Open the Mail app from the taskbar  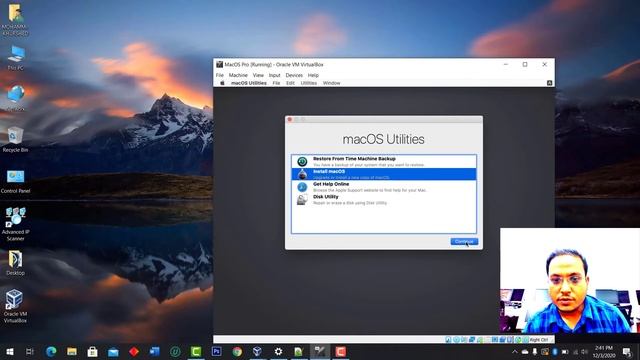pyautogui.click(x=113, y=351)
